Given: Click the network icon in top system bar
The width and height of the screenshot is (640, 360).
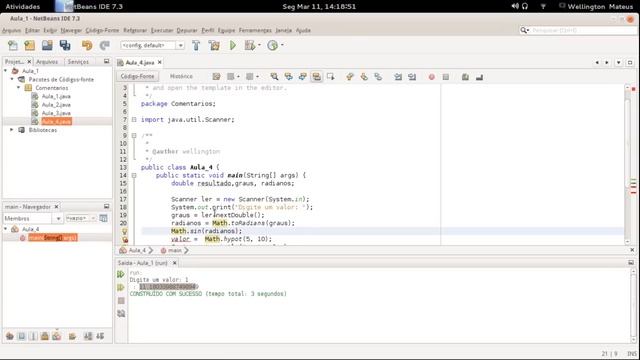Looking at the screenshot, I should (x=543, y=6).
